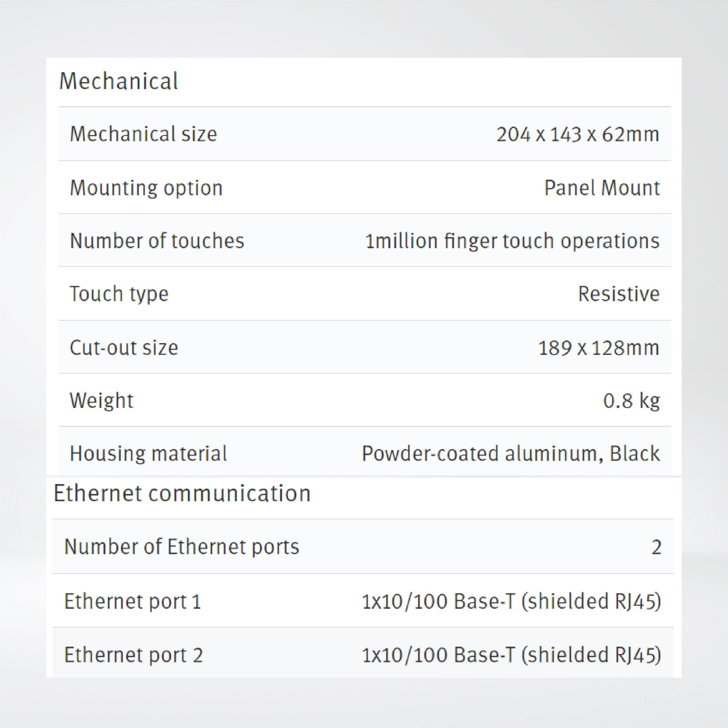728x728 pixels.
Task: Click the Mechanical section heading
Action: [119, 81]
